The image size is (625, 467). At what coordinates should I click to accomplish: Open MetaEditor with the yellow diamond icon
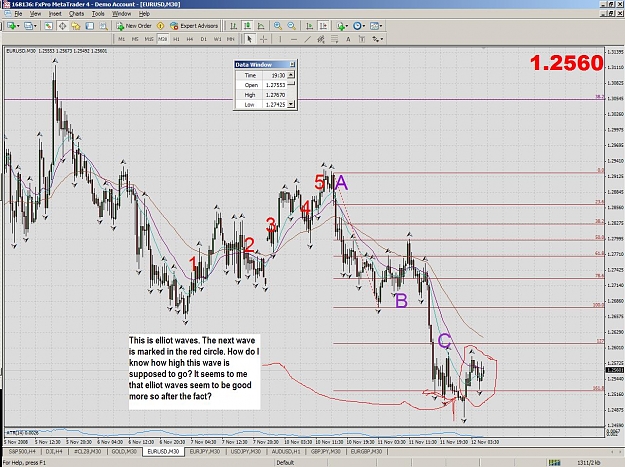161,26
